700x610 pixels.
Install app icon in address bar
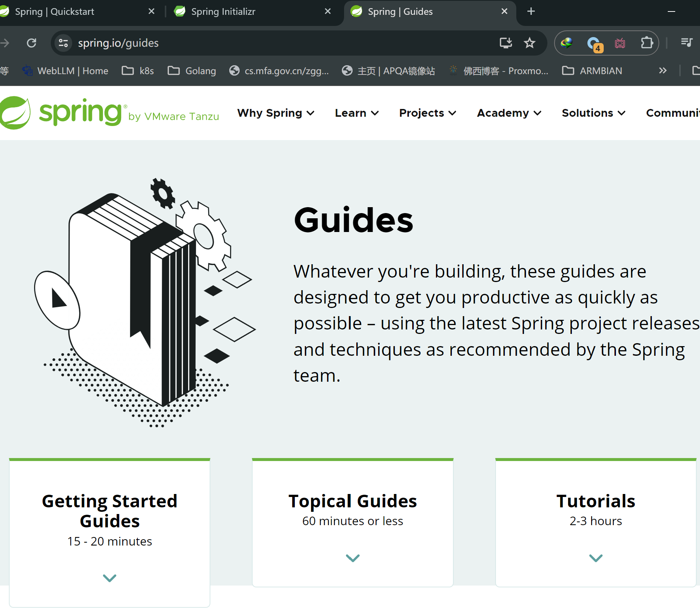[x=506, y=43]
